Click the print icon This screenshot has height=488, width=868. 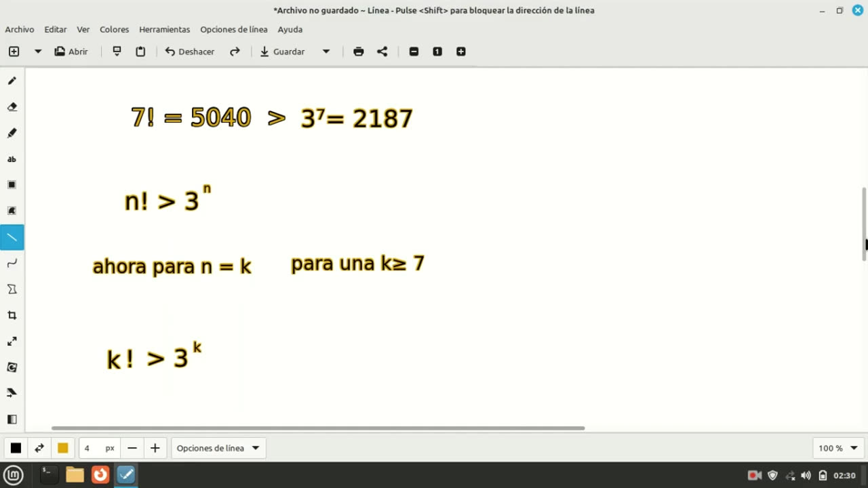tap(359, 52)
